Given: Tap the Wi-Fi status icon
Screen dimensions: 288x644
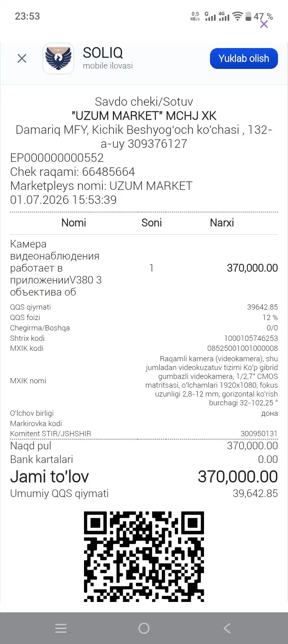Looking at the screenshot, I should pos(238,16).
